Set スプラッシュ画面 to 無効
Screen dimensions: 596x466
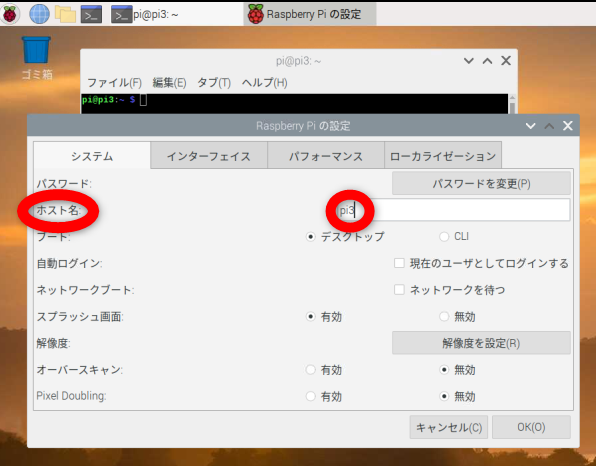pyautogui.click(x=444, y=316)
